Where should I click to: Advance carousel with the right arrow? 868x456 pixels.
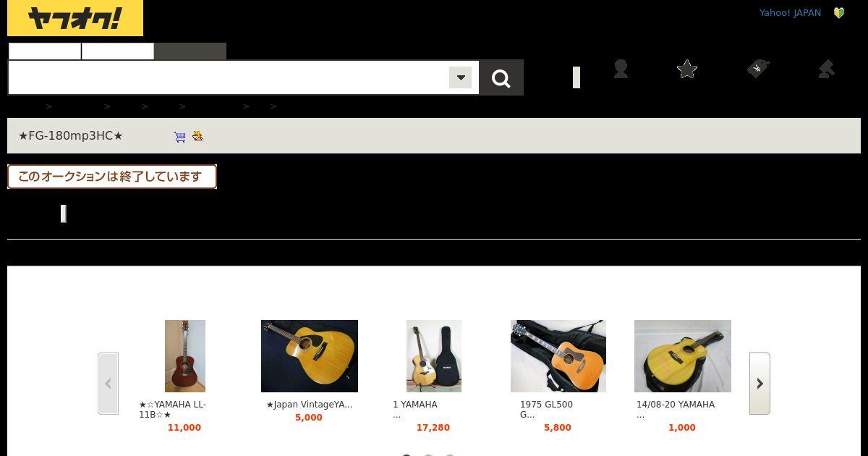(759, 384)
